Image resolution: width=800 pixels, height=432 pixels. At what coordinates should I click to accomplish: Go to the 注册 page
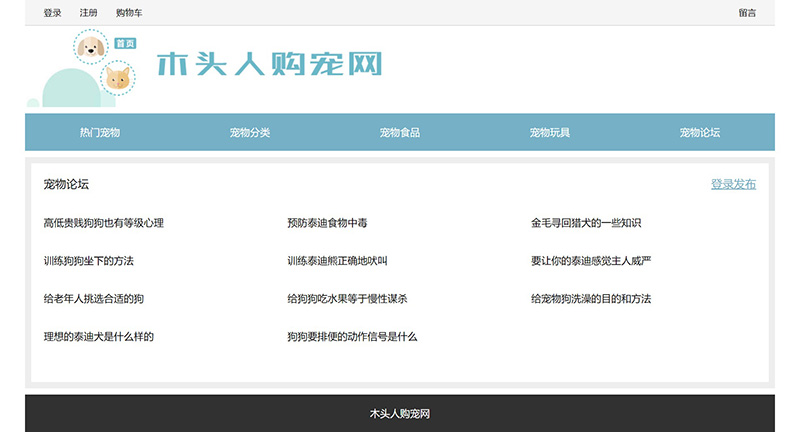click(x=89, y=13)
